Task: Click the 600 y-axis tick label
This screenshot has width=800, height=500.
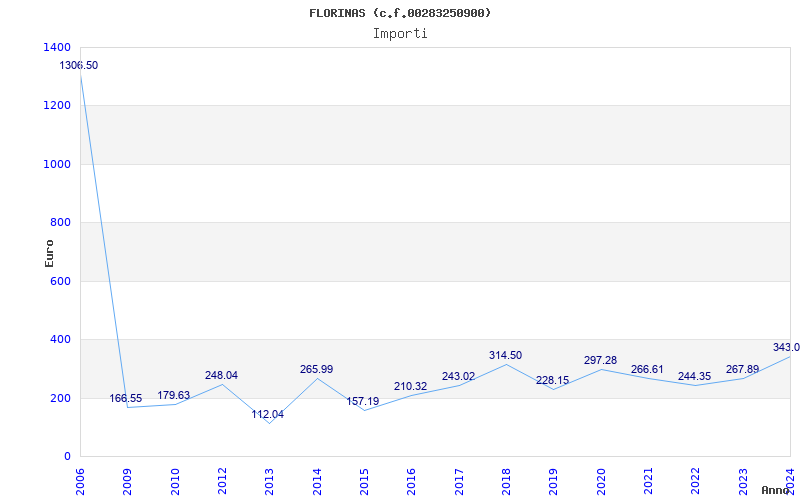Action: pyautogui.click(x=61, y=281)
